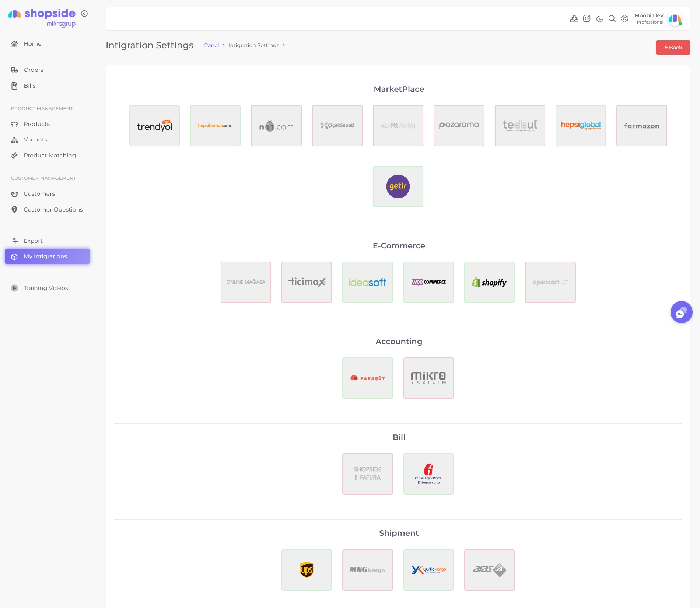This screenshot has height=608, width=700.
Task: Click the shopside logo
Action: (42, 18)
